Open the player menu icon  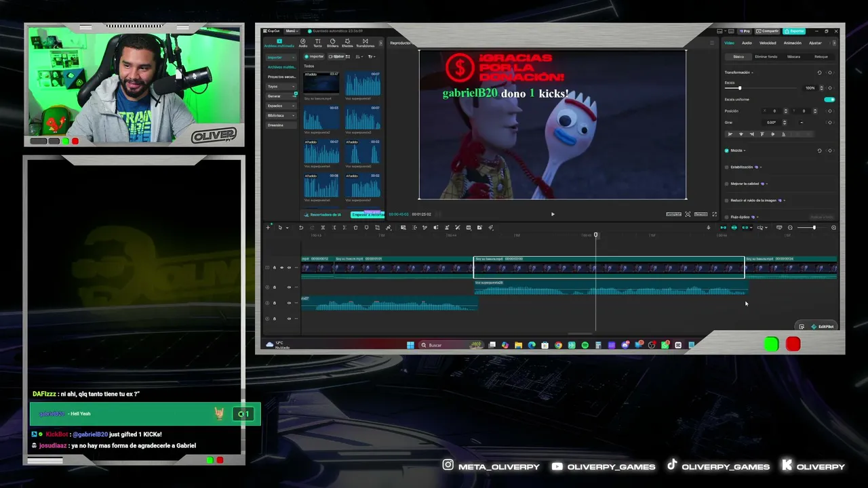coord(711,43)
